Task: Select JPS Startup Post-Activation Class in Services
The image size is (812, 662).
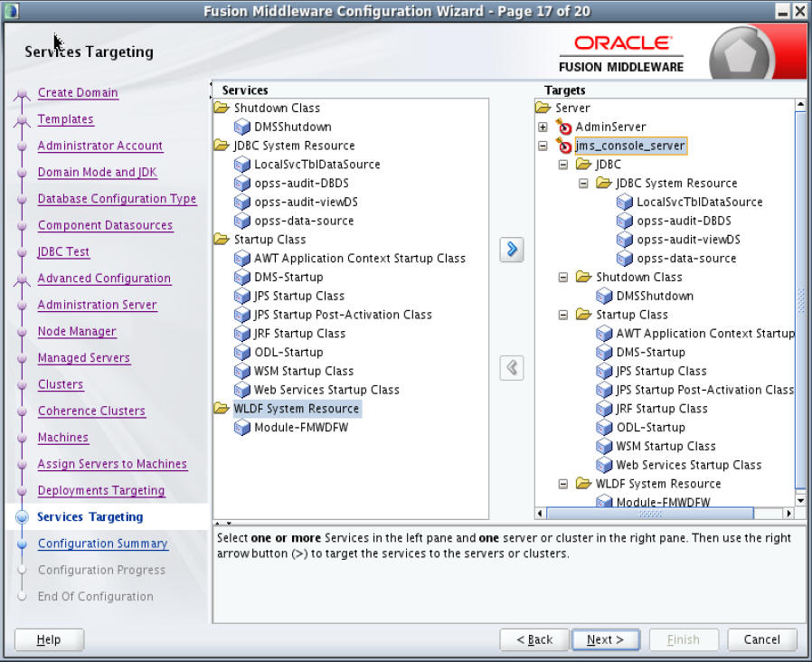Action: pos(343,315)
